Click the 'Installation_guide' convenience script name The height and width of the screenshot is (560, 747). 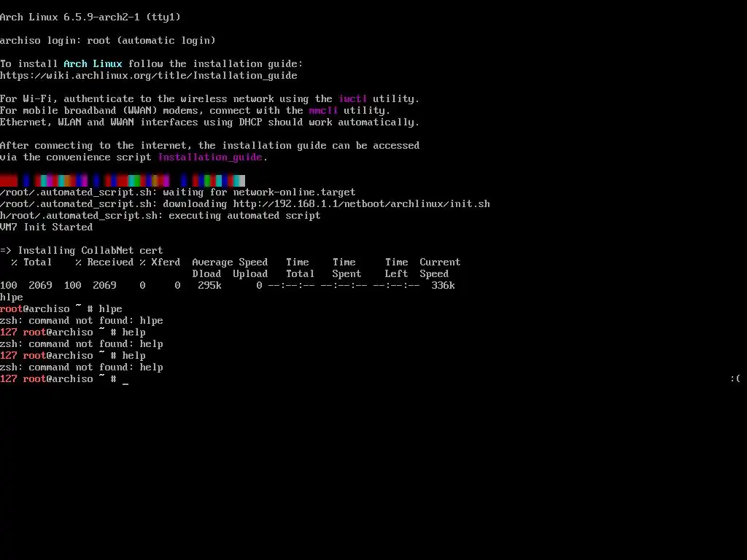click(210, 157)
